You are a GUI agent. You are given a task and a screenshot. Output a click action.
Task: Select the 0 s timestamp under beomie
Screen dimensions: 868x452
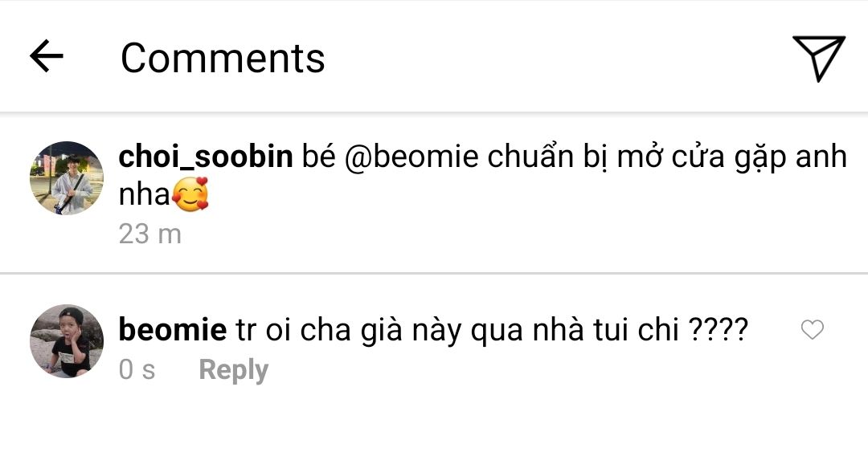pos(137,370)
